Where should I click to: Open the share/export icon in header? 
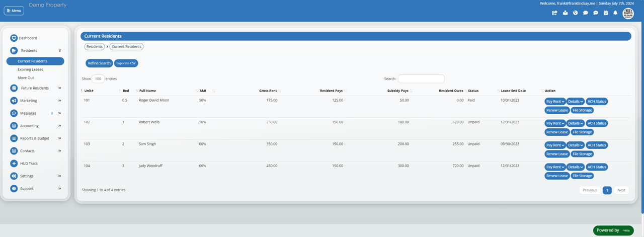click(554, 13)
